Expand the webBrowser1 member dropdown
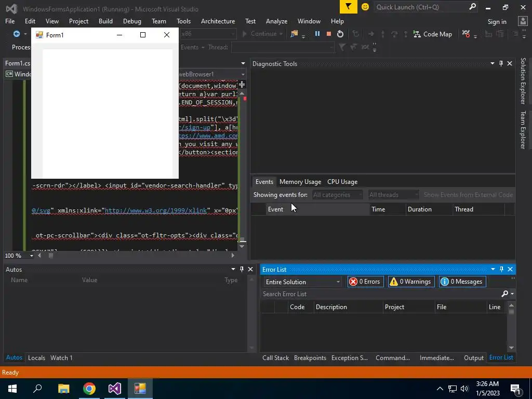 pos(243,74)
